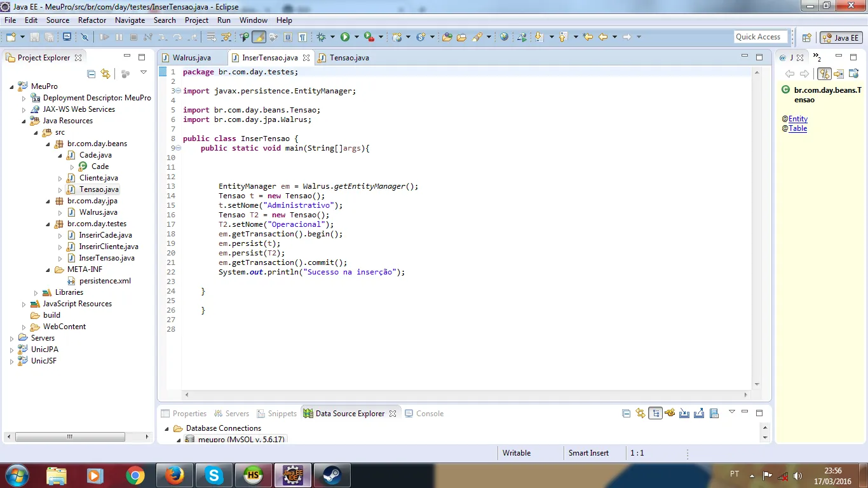868x488 pixels.
Task: Open the Window menu
Action: (x=254, y=20)
